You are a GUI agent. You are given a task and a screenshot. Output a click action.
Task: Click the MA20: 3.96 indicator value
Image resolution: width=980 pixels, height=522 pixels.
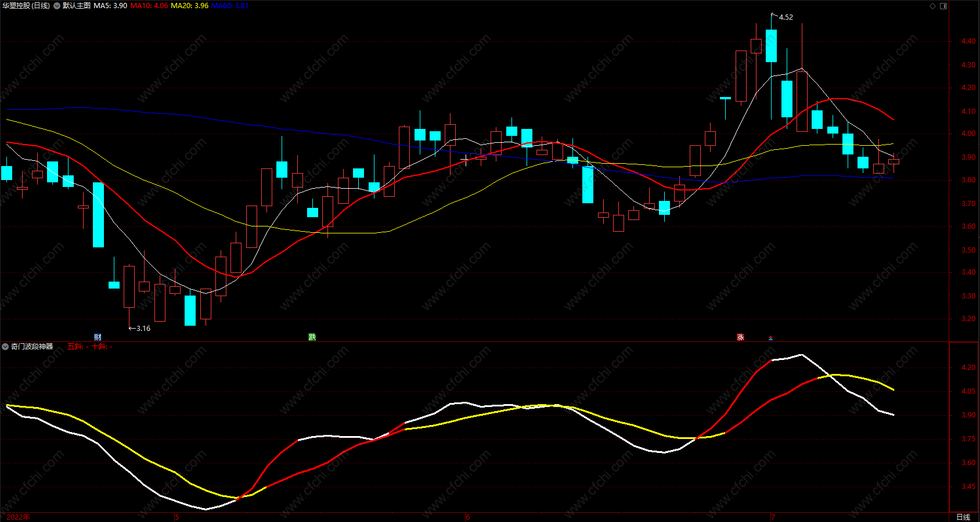pyautogui.click(x=190, y=6)
